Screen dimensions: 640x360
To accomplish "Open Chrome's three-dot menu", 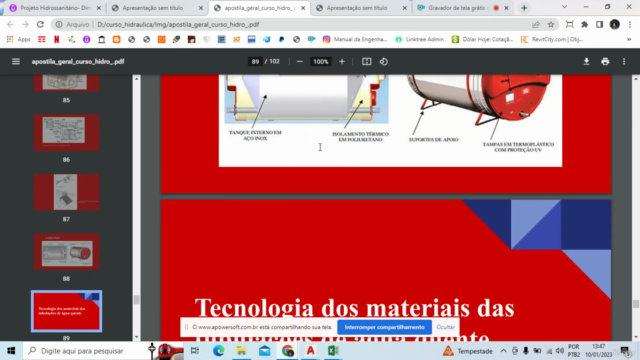I will click(x=631, y=24).
